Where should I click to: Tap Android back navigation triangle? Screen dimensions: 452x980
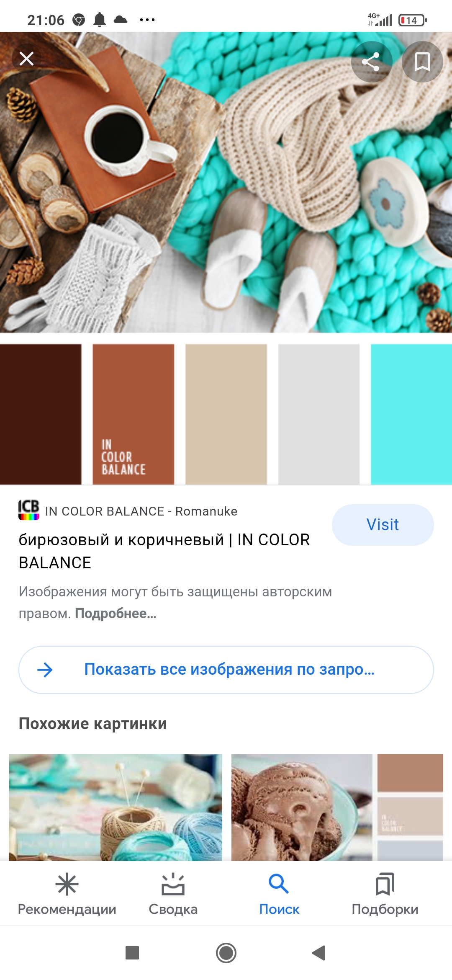tap(319, 953)
